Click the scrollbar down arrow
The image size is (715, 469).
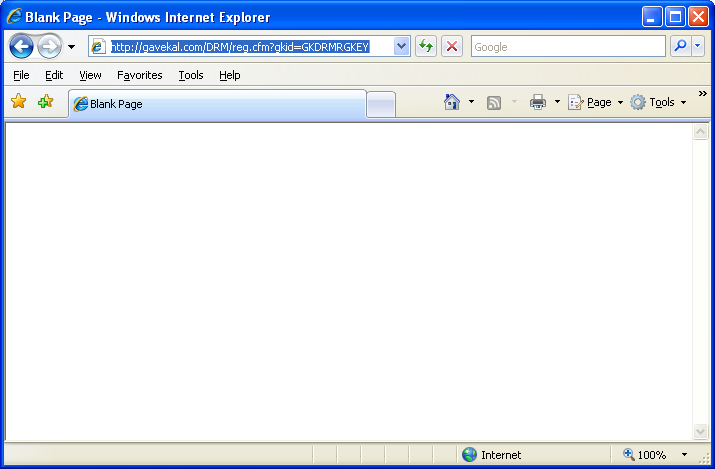[700, 431]
